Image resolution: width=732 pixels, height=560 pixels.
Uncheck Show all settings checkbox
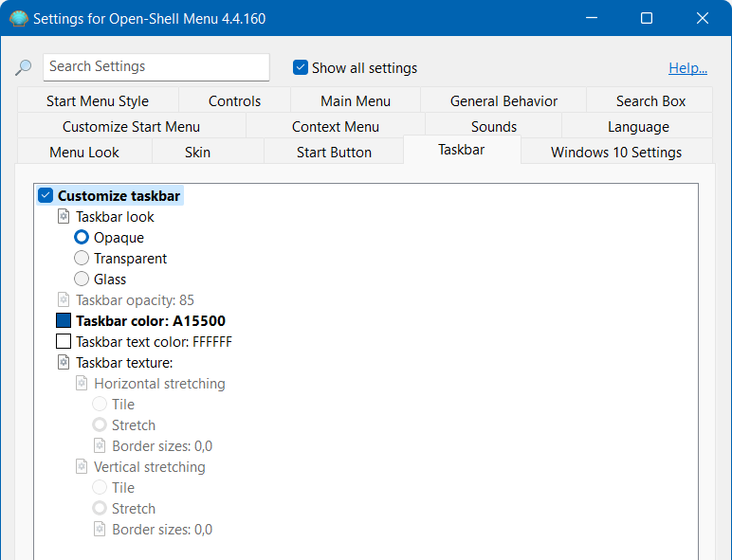pos(301,67)
